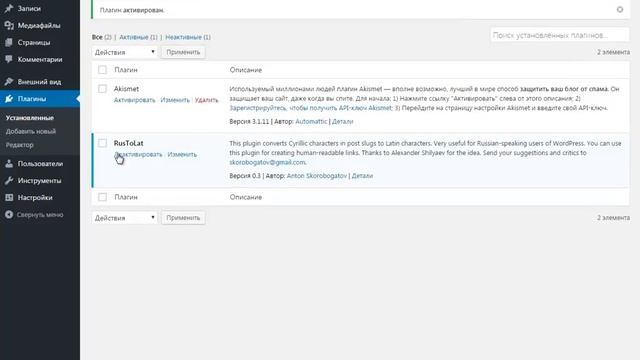Viewport: 640px width, 360px height.
Task: Click the Внешний вид brush icon
Action: coord(9,81)
